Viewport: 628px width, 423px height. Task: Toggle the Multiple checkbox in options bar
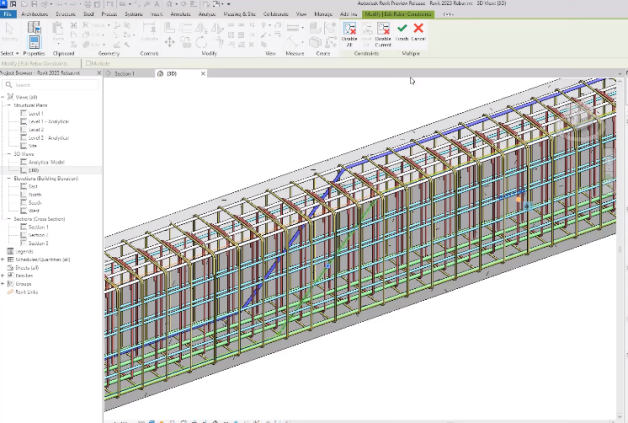tap(89, 63)
